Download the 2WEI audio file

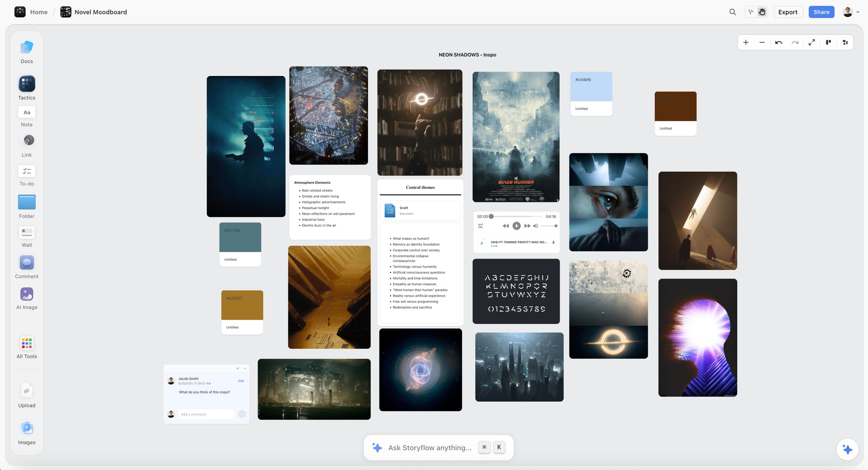point(554,243)
